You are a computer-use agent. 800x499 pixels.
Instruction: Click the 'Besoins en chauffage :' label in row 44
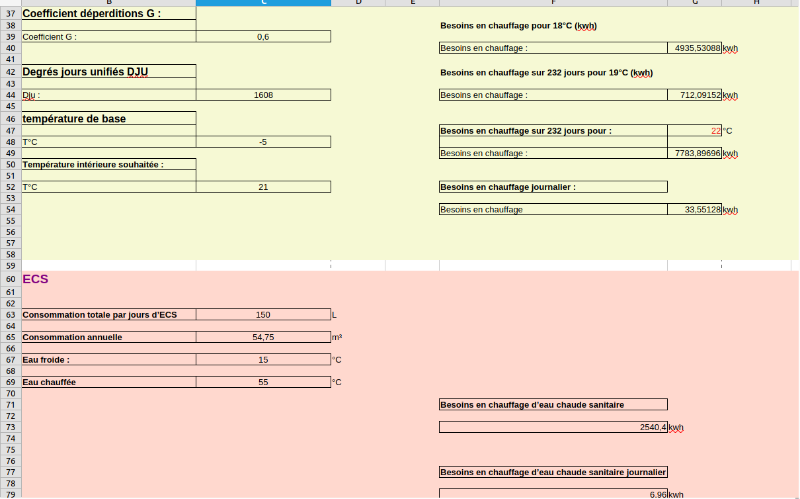(553, 95)
